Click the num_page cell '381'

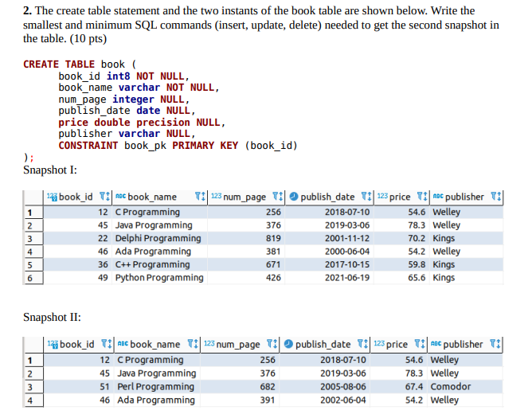[246, 252]
